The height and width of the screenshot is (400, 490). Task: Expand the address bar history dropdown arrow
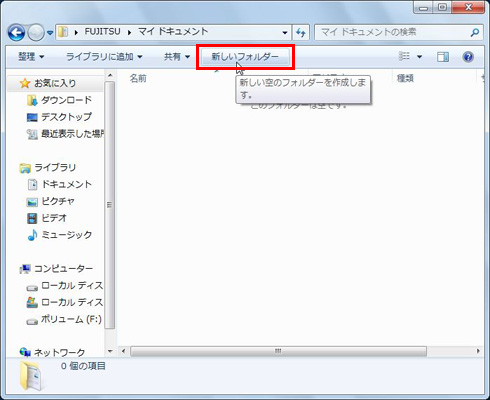click(285, 33)
